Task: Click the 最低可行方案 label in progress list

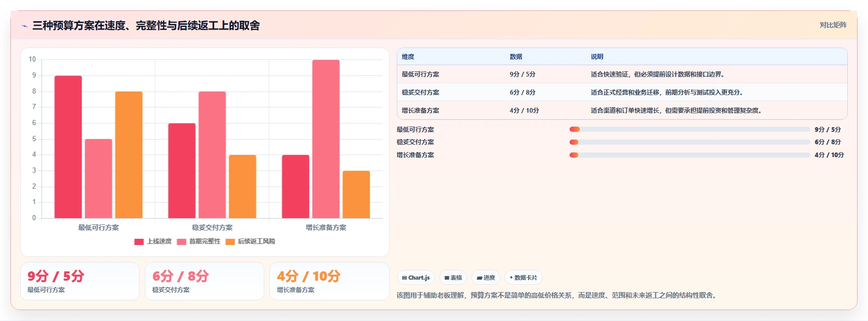Action: point(415,130)
